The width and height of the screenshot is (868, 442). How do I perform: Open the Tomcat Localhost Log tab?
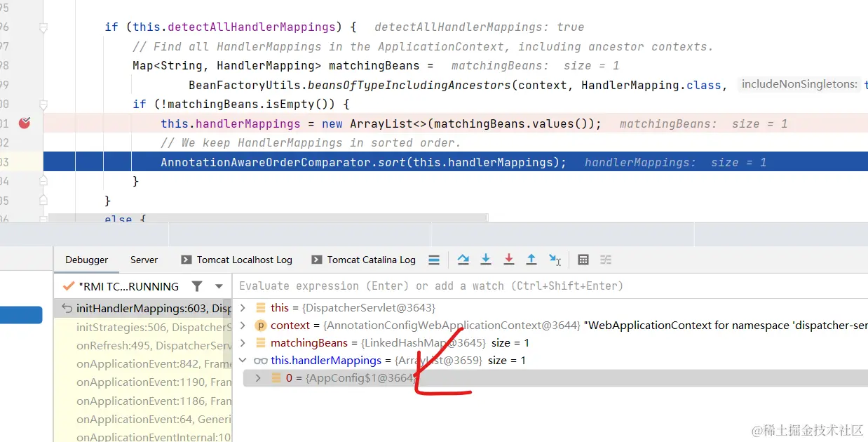236,260
